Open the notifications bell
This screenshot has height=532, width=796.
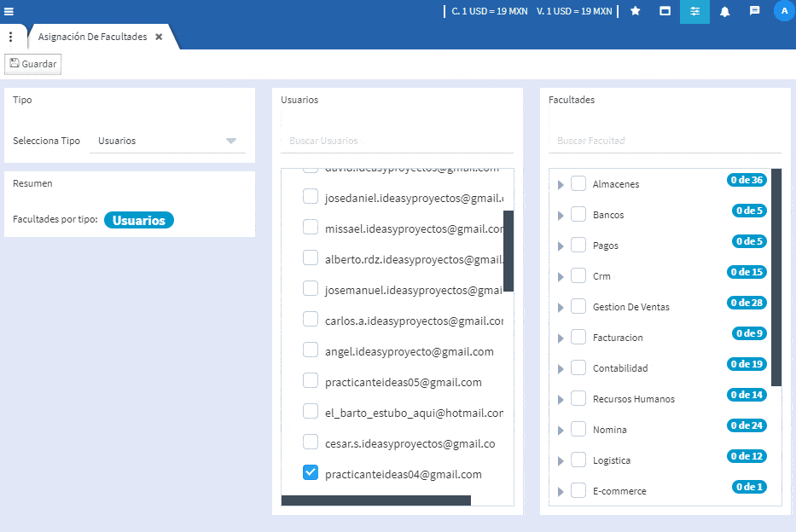[x=724, y=11]
